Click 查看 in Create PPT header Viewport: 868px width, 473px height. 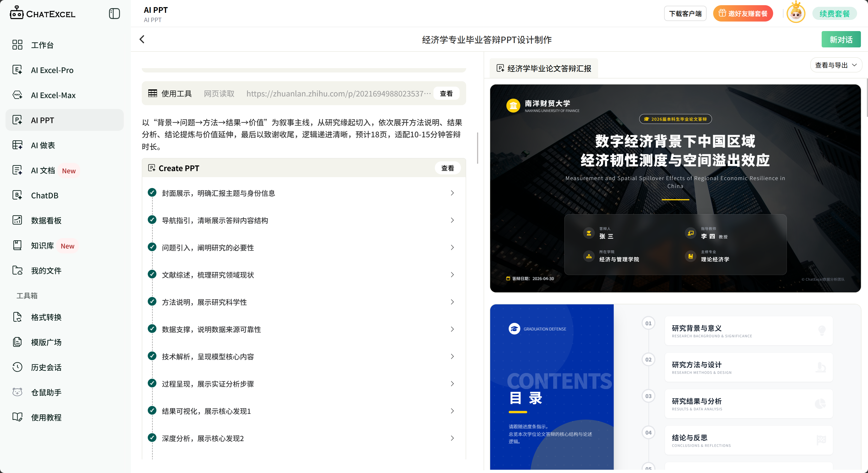click(x=447, y=168)
